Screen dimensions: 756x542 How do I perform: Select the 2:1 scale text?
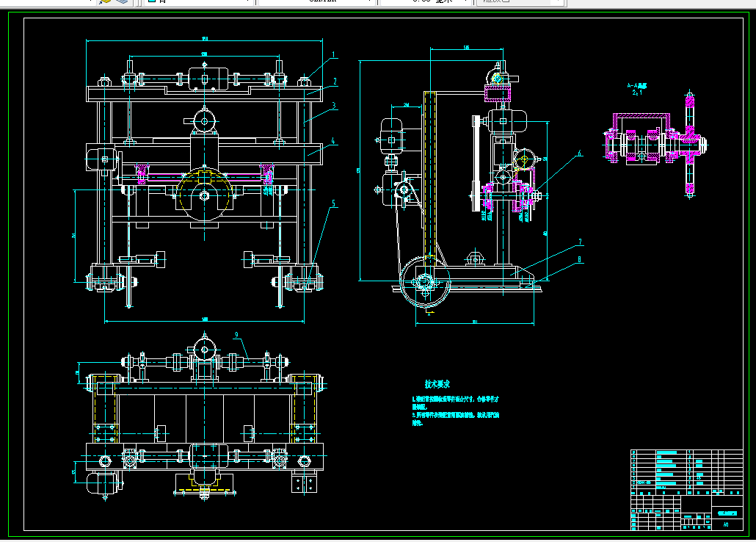[x=637, y=93]
